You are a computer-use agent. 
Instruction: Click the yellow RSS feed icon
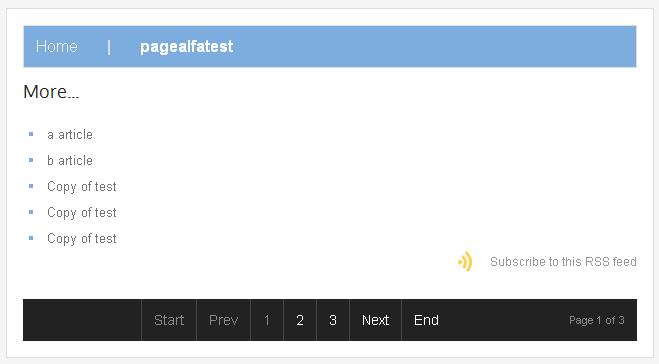pos(465,262)
